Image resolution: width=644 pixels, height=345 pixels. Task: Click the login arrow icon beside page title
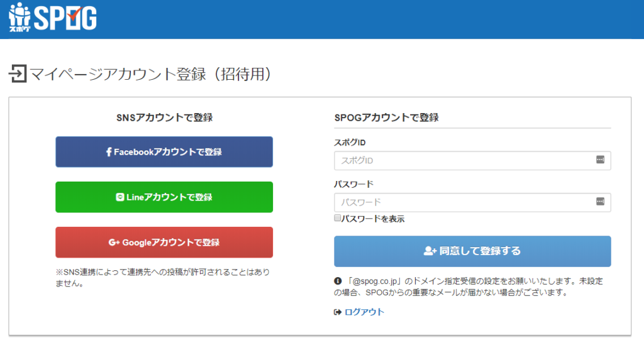pos(18,74)
